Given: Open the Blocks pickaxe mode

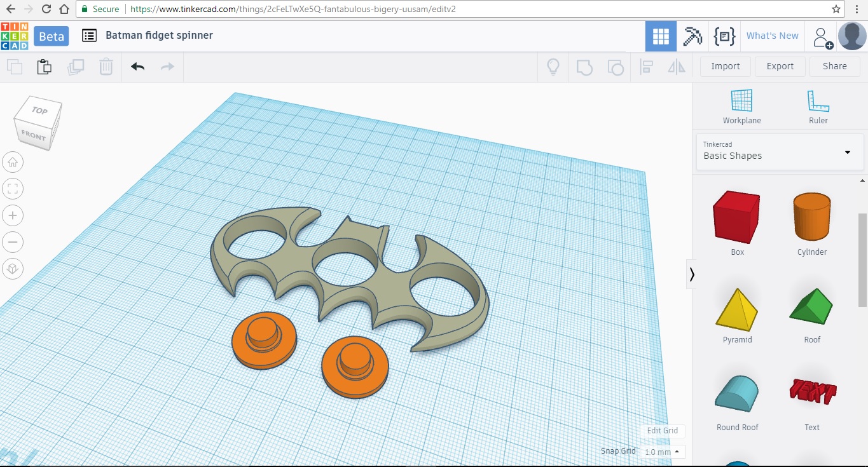Looking at the screenshot, I should 692,36.
